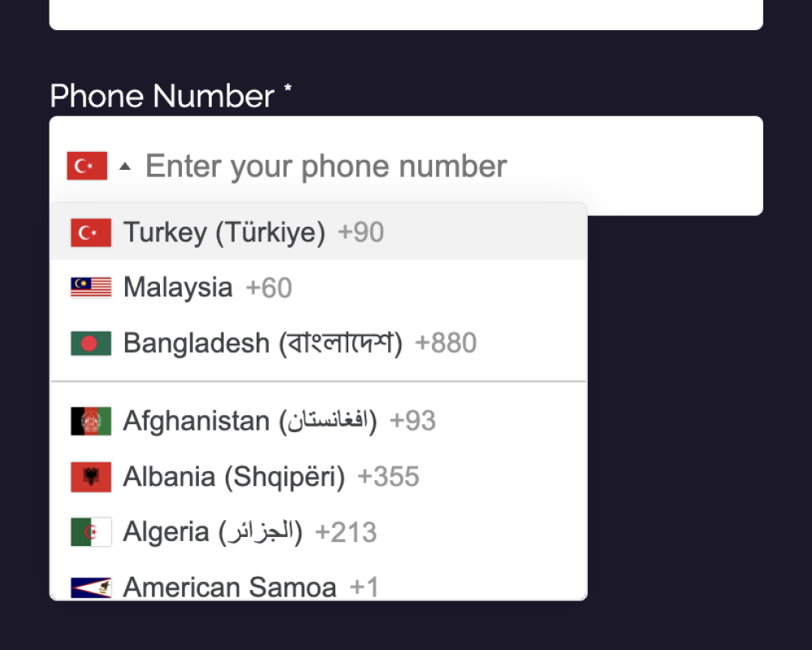Click the Albania flag icon

click(x=91, y=477)
